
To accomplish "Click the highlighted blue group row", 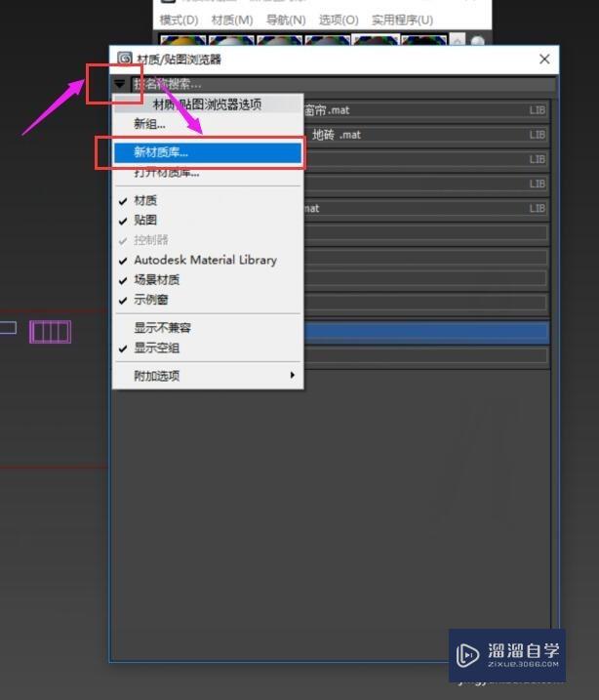I will [426, 332].
